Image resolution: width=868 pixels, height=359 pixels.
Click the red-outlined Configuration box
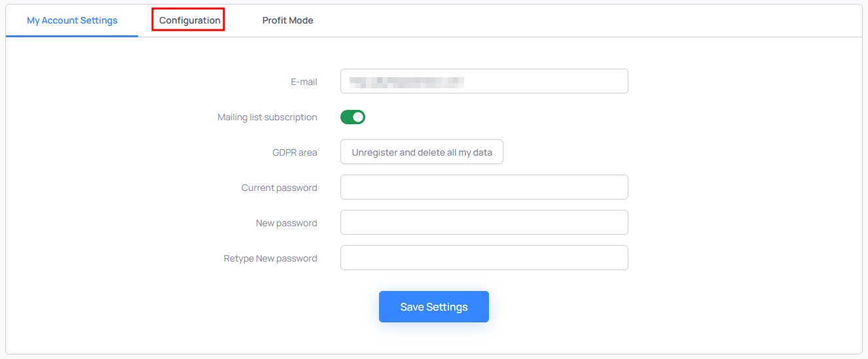click(189, 20)
